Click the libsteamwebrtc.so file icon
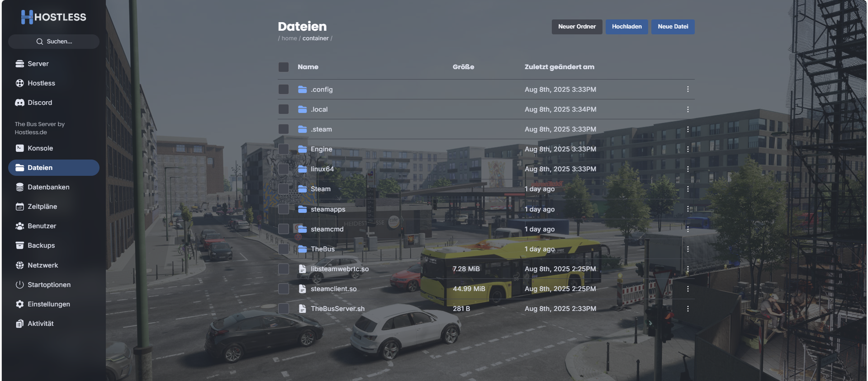868x381 pixels. (x=303, y=269)
